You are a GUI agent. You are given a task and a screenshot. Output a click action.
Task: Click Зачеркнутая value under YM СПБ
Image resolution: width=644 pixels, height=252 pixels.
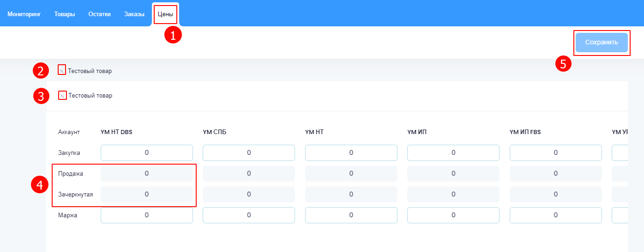pyautogui.click(x=249, y=194)
